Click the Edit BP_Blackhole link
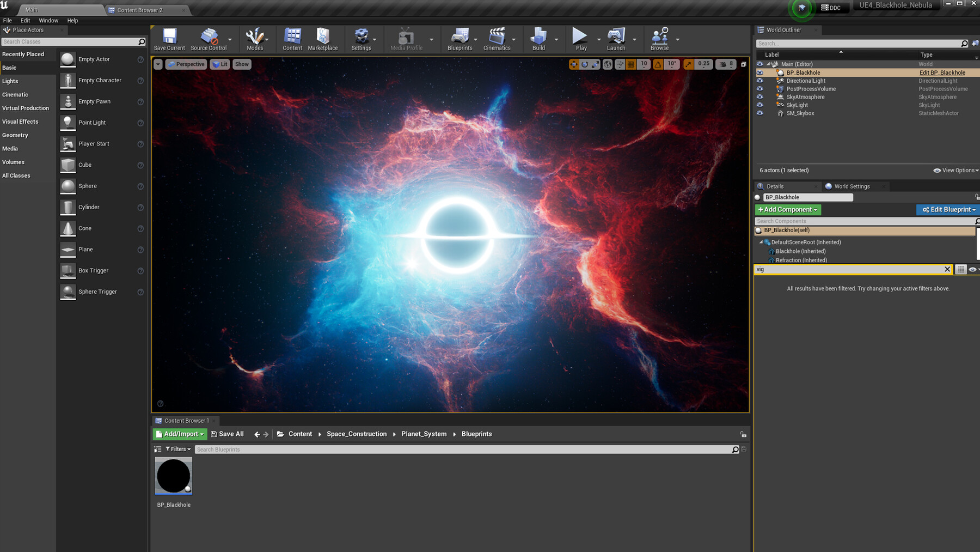 click(942, 72)
